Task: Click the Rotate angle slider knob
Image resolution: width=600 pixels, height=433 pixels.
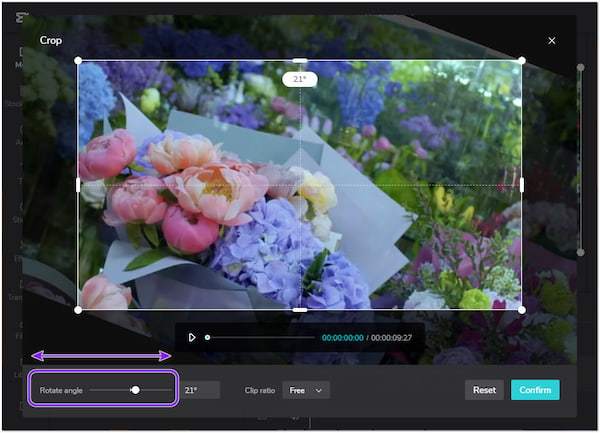Action: [135, 390]
